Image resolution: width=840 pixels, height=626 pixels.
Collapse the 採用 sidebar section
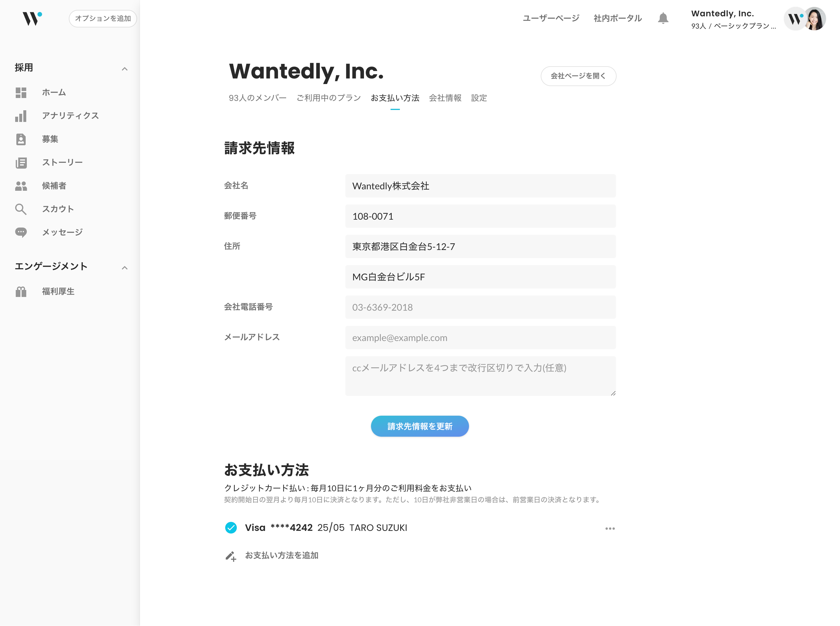pos(124,69)
